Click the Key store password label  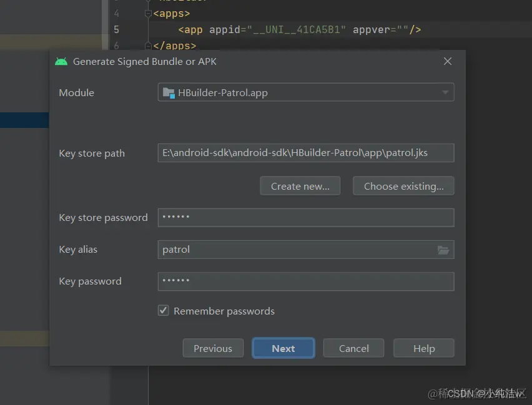(103, 217)
